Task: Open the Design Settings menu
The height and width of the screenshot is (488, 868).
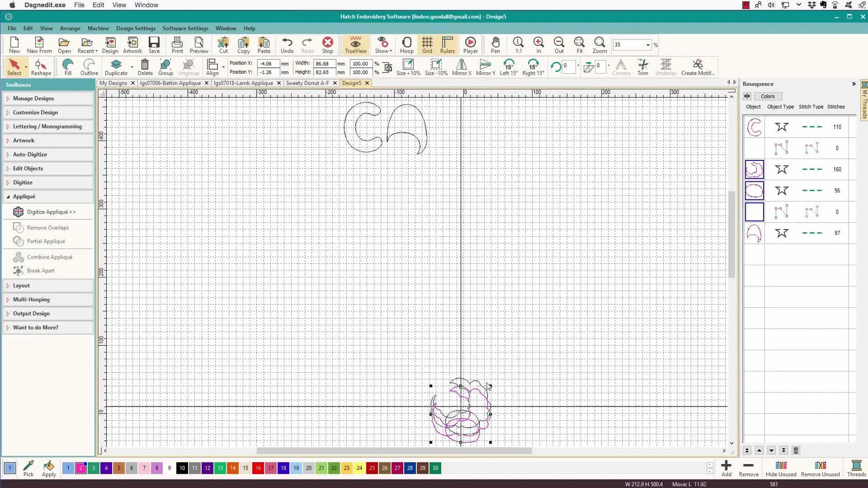Action: point(136,28)
